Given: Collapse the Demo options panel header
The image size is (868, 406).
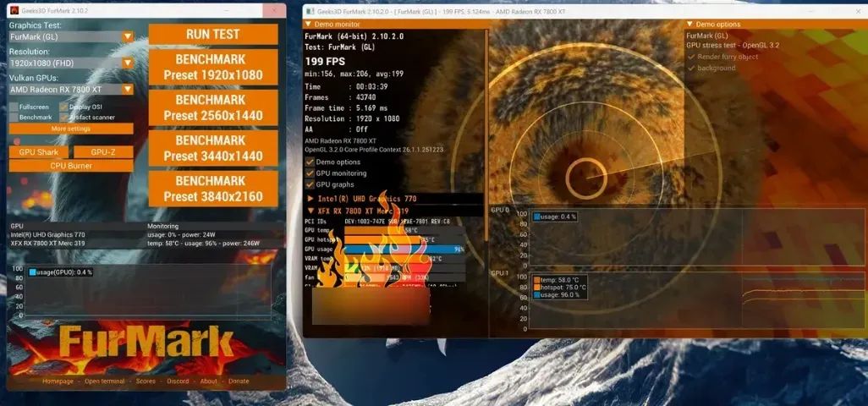Looking at the screenshot, I should [x=689, y=25].
